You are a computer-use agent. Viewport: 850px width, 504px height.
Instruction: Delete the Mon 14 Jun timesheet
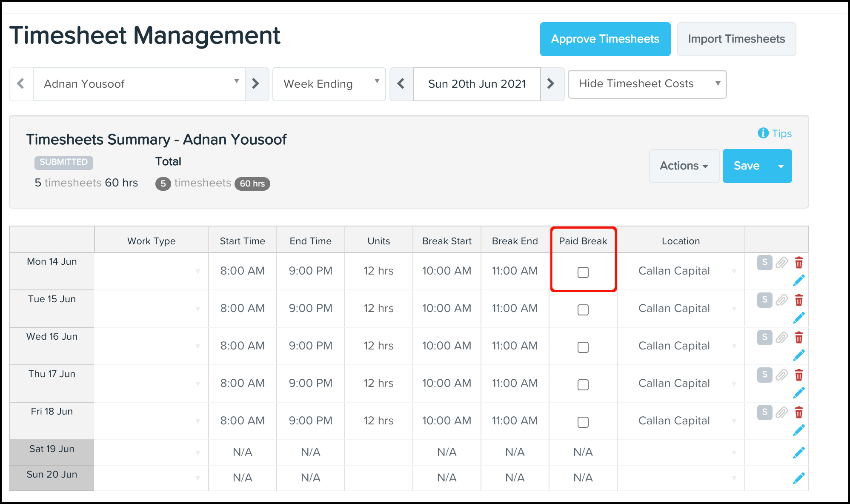799,263
